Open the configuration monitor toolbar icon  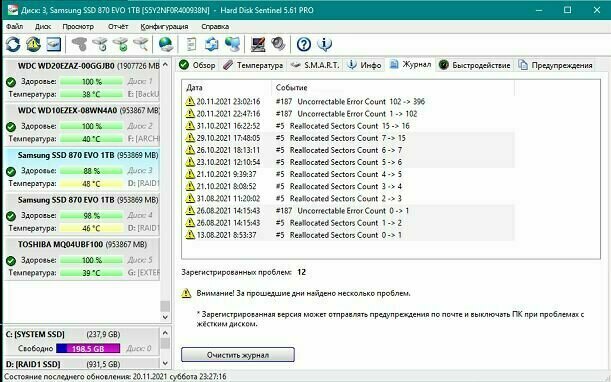click(258, 44)
